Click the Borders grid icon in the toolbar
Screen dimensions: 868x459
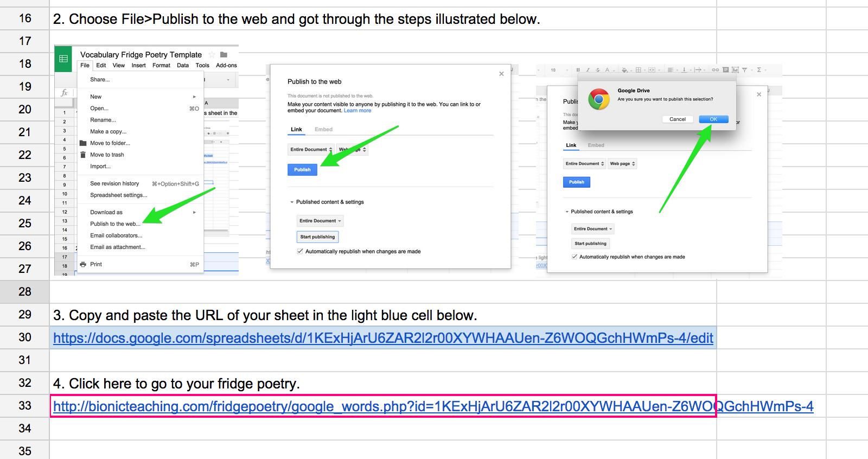(639, 70)
